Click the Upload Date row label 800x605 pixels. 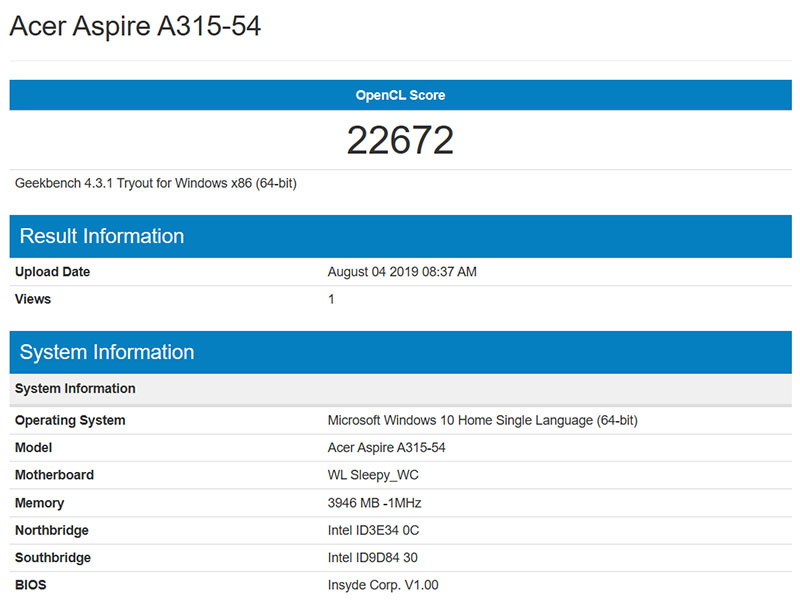pyautogui.click(x=54, y=271)
